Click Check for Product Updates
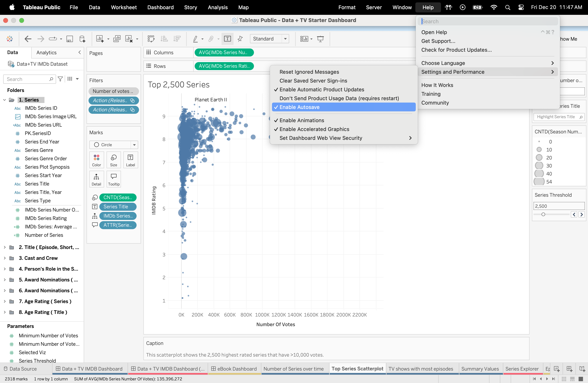The height and width of the screenshot is (383, 588). tap(456, 50)
